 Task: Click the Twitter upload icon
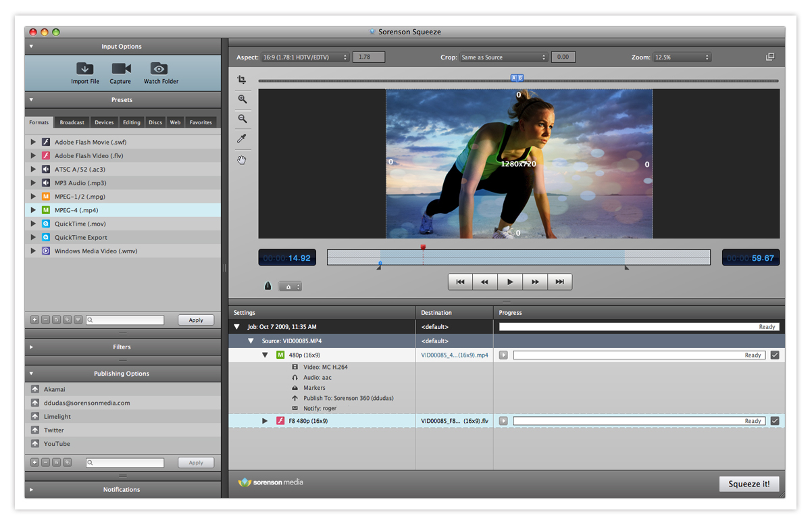35,430
